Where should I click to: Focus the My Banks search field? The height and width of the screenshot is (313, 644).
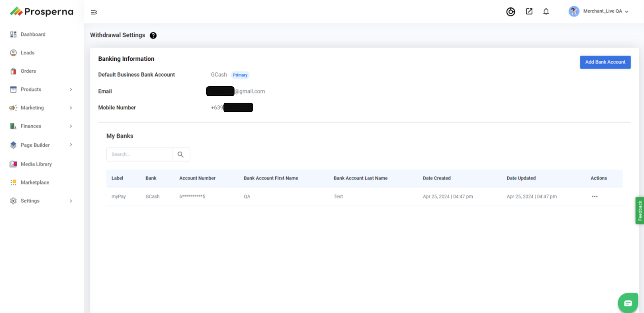tap(139, 154)
